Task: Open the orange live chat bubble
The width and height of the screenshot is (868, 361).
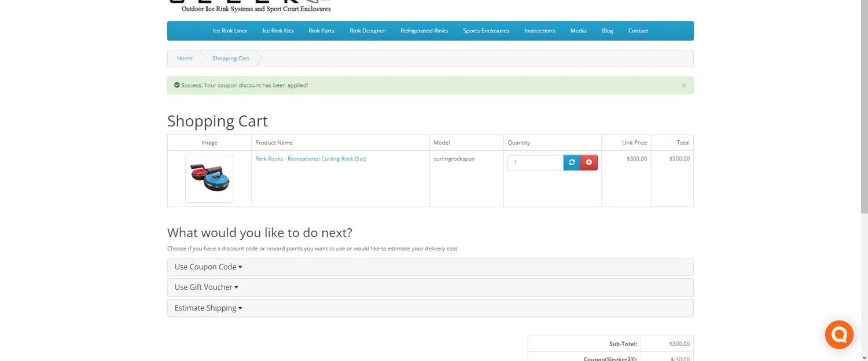Action: point(839,334)
